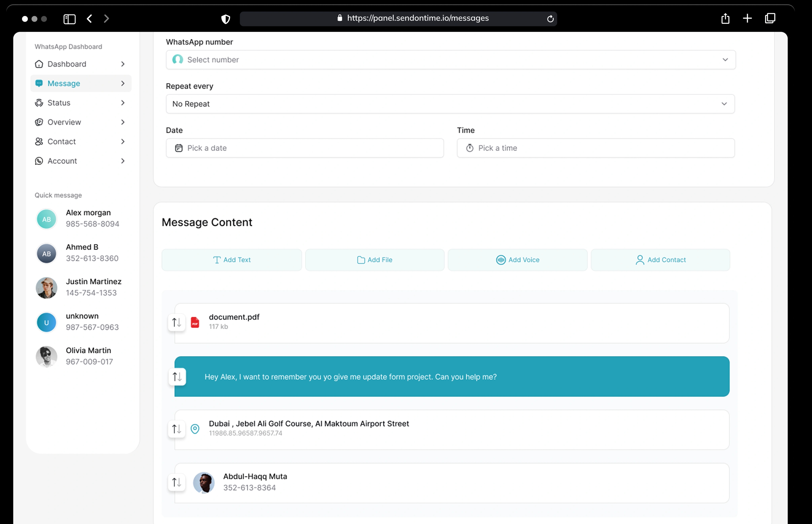This screenshot has height=524, width=812.
Task: Open the Contact menu item
Action: 81,142
